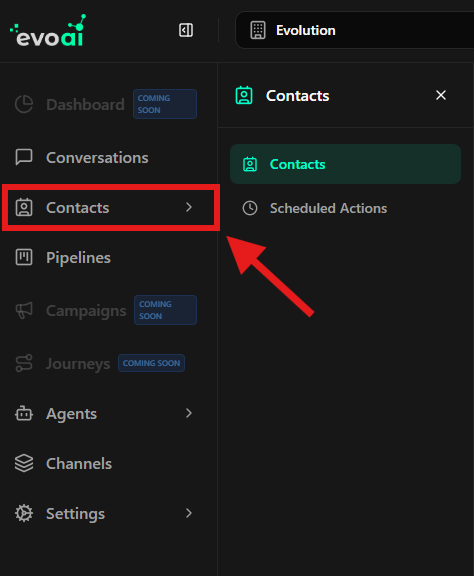This screenshot has height=576, width=474.
Task: Click the building icon beside Evolution
Action: point(258,30)
